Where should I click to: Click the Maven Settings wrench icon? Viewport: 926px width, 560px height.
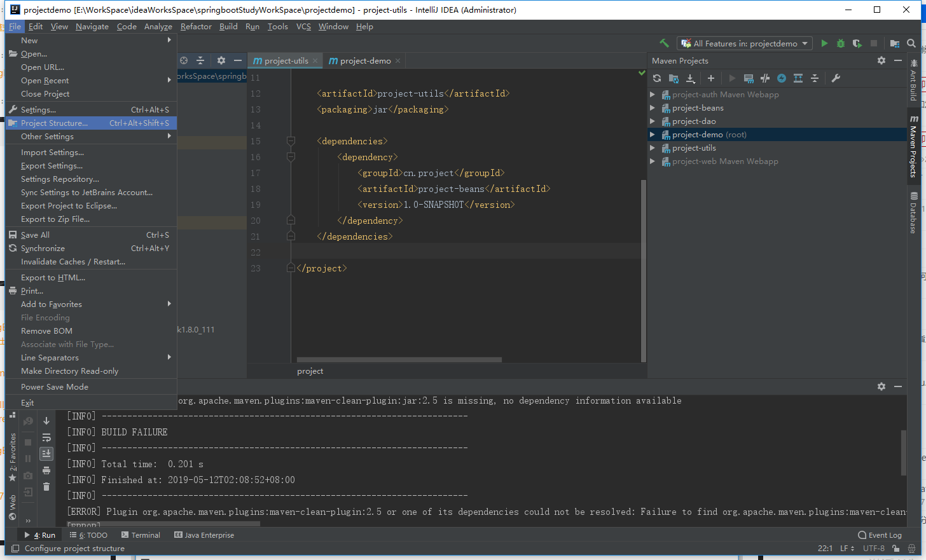[x=836, y=78]
